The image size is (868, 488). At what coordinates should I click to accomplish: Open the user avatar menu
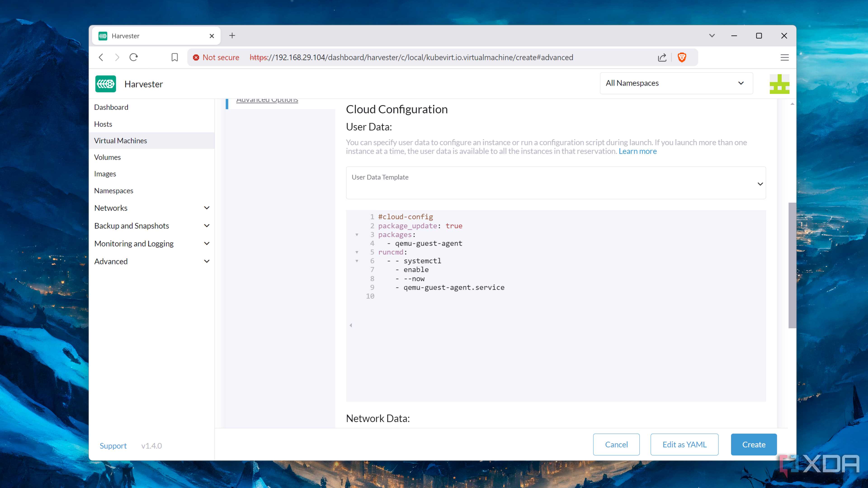pos(779,84)
